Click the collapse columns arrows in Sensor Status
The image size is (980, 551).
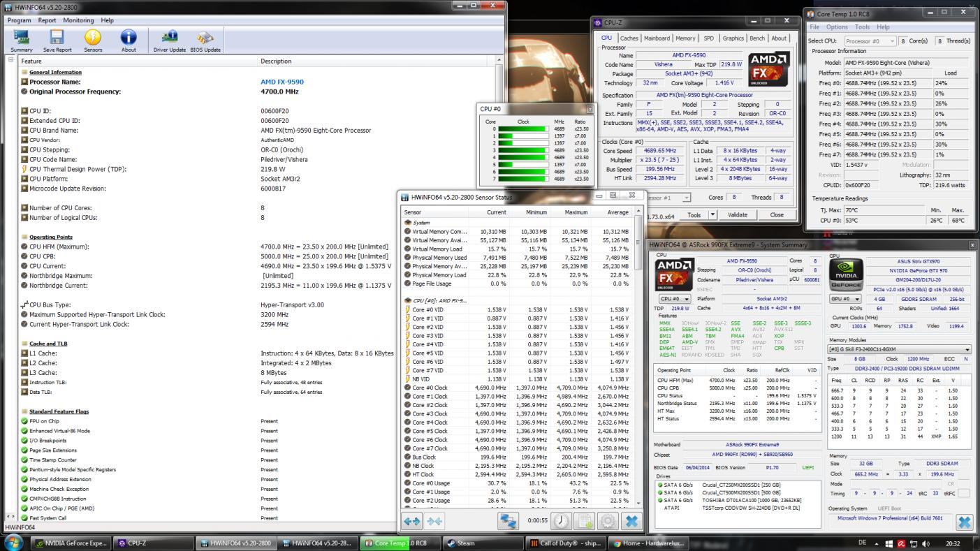pos(434,521)
